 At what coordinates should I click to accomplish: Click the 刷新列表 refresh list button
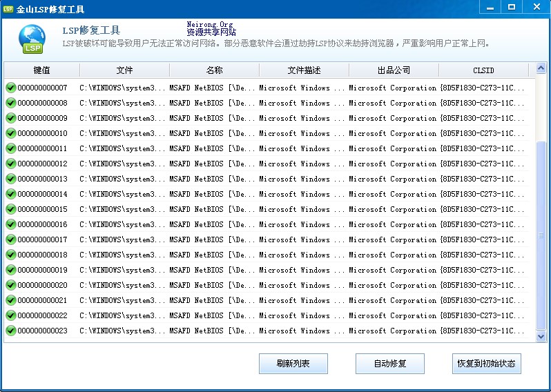tap(293, 364)
